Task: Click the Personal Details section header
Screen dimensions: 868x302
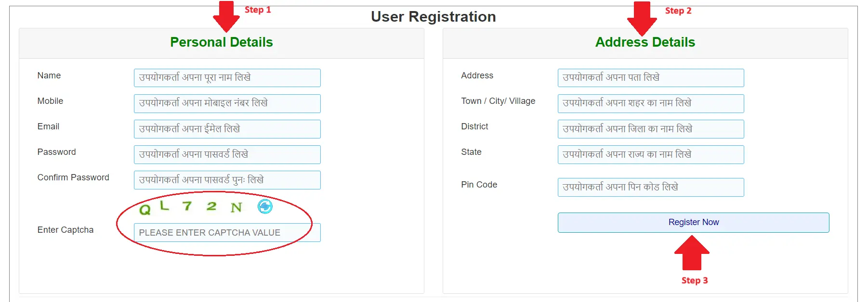Action: tap(221, 42)
